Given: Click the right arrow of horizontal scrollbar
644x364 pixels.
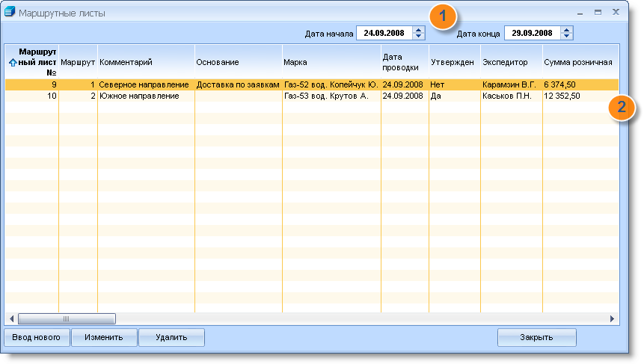Looking at the screenshot, I should [612, 318].
